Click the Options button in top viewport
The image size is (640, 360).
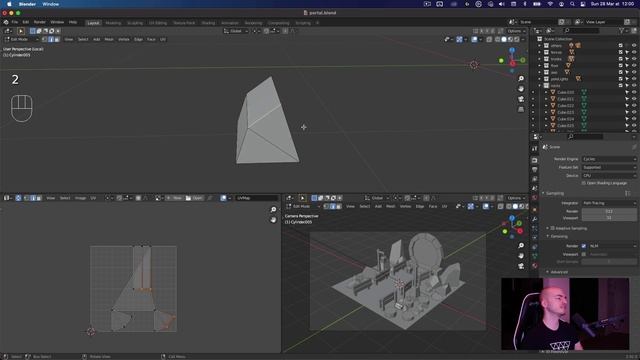(x=516, y=31)
